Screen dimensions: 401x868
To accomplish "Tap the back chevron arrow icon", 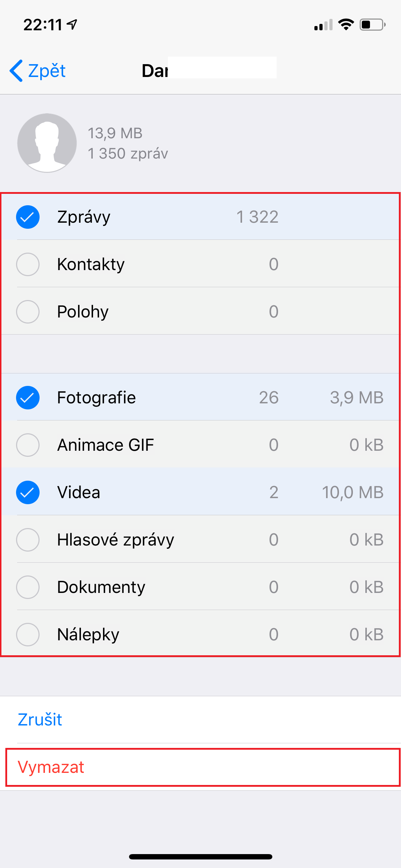I will (16, 71).
